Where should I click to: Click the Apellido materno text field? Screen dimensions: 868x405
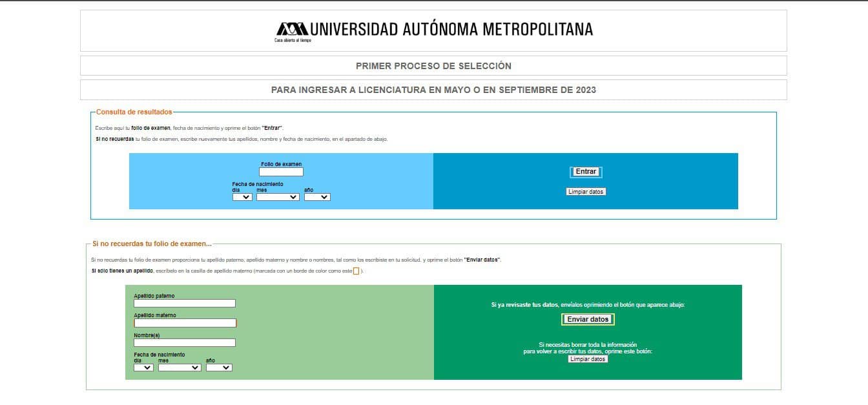click(x=185, y=323)
